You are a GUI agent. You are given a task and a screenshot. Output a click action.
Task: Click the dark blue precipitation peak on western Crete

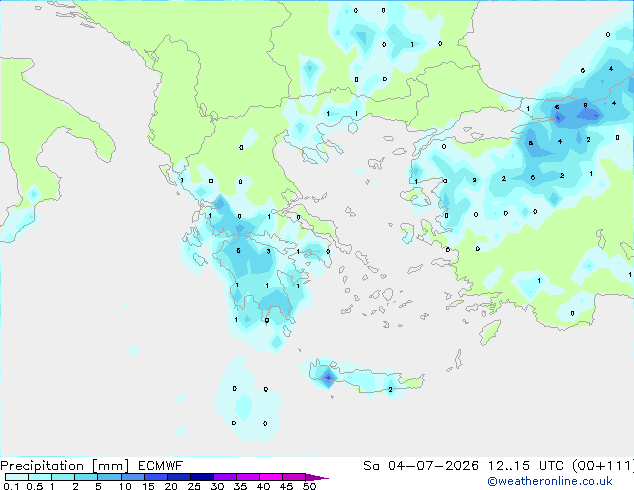(328, 378)
